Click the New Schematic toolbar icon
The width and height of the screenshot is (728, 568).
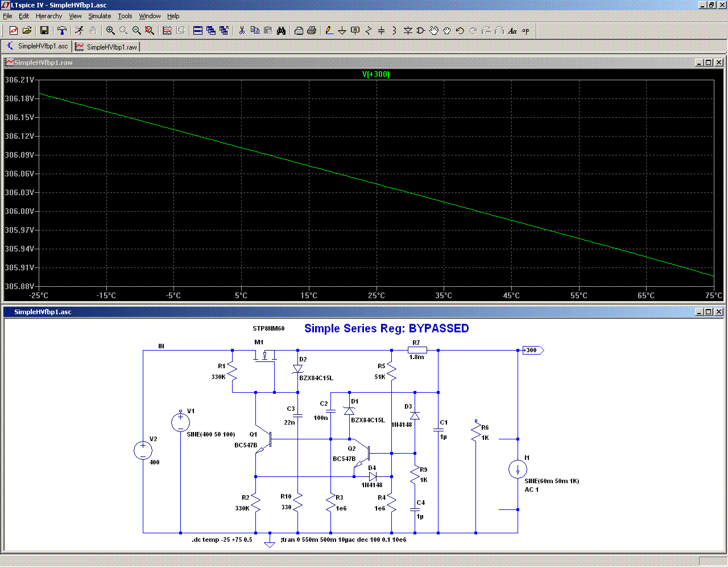[x=14, y=31]
